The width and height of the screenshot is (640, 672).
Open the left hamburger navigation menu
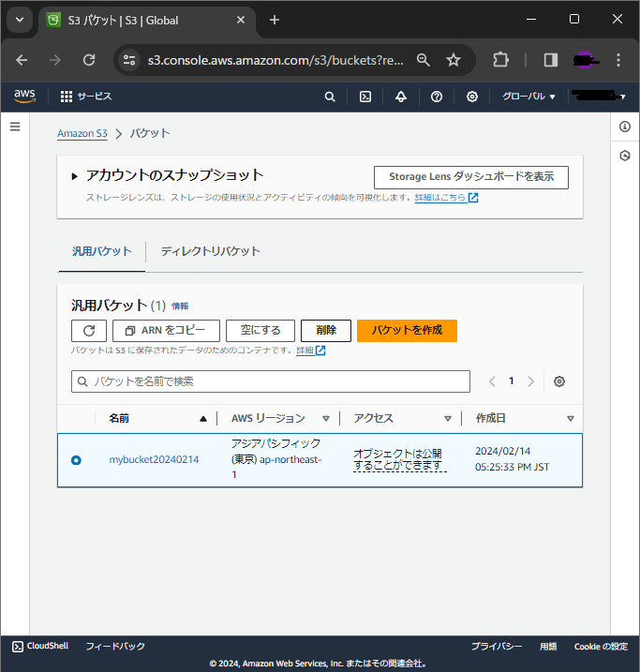(x=15, y=127)
